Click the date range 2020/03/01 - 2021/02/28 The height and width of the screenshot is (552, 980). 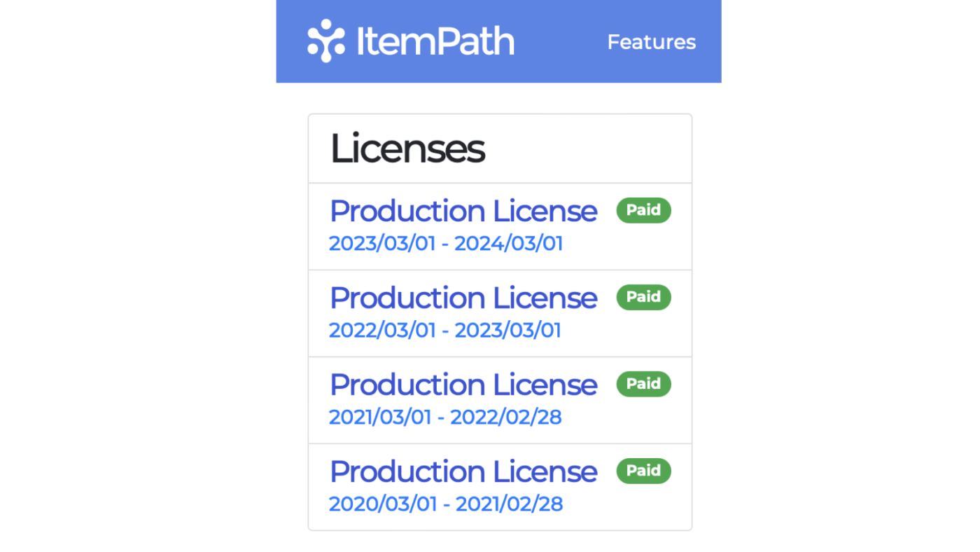pos(445,503)
